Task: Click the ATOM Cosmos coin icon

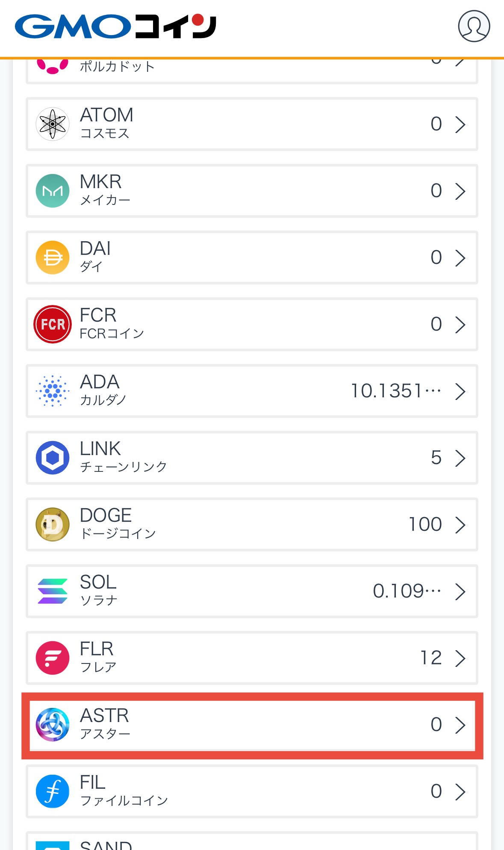Action: (53, 124)
